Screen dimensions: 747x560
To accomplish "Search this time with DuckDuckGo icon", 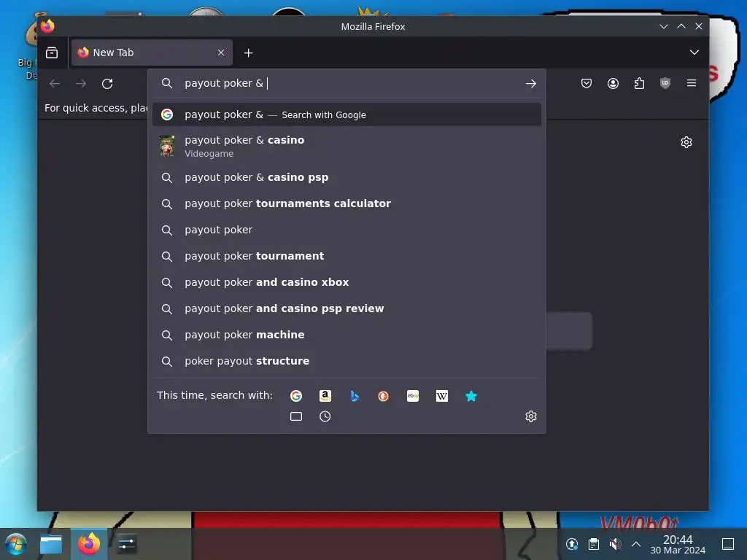I will point(384,396).
